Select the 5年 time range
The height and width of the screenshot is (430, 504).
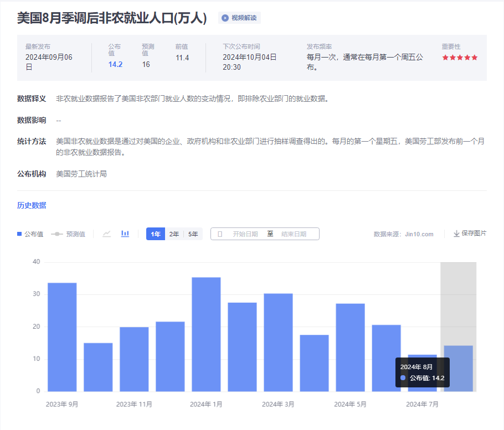pos(193,234)
